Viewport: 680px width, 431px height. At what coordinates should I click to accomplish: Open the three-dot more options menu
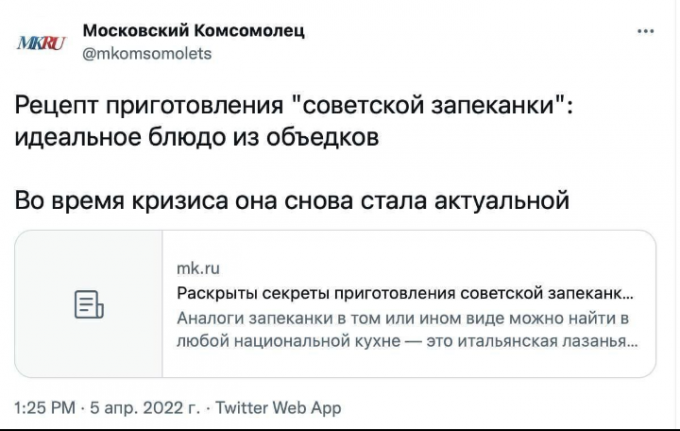coord(645,31)
